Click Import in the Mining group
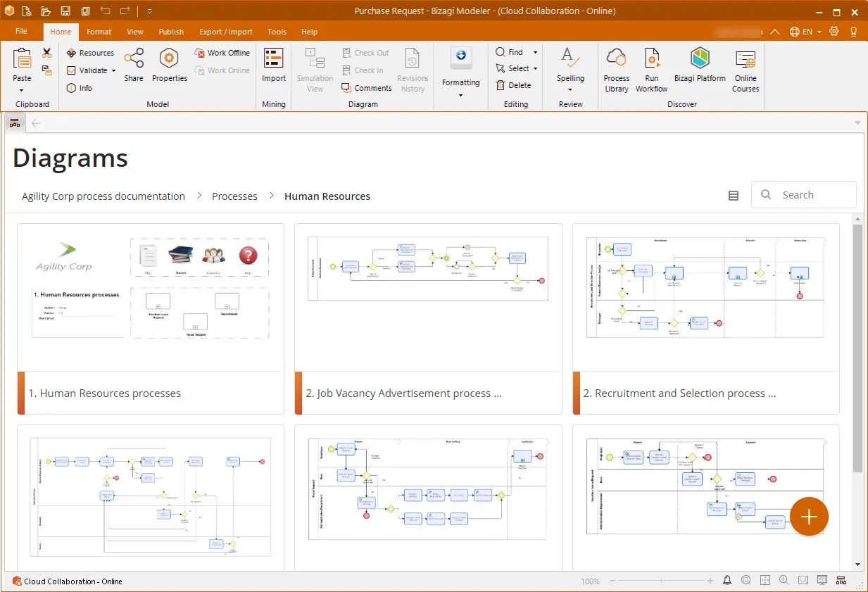The width and height of the screenshot is (868, 592). coord(274,65)
